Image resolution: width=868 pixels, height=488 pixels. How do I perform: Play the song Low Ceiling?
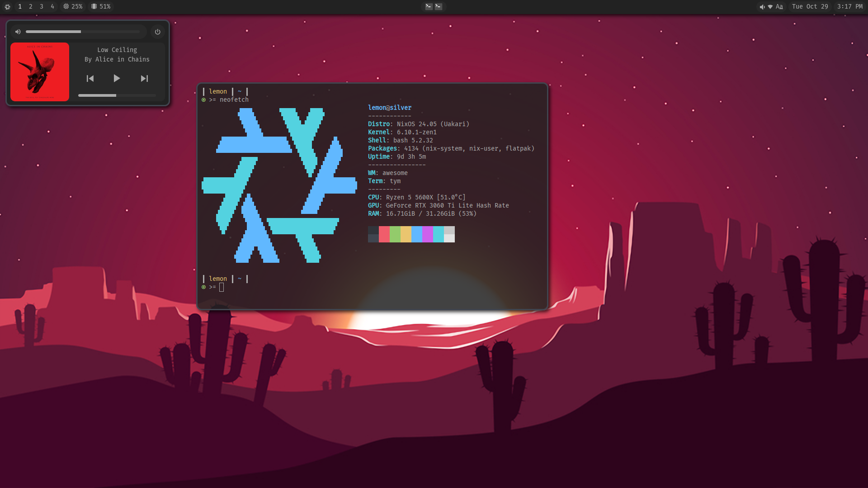coord(117,79)
